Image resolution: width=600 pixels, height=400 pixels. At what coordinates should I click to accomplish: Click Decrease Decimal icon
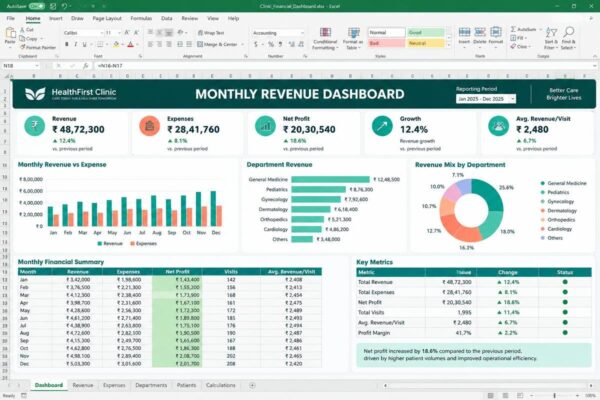tap(301, 44)
